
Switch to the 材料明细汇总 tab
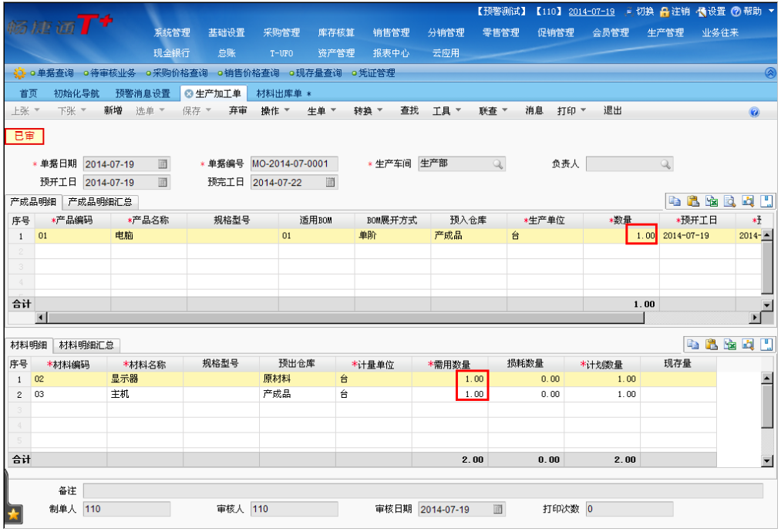tap(86, 345)
